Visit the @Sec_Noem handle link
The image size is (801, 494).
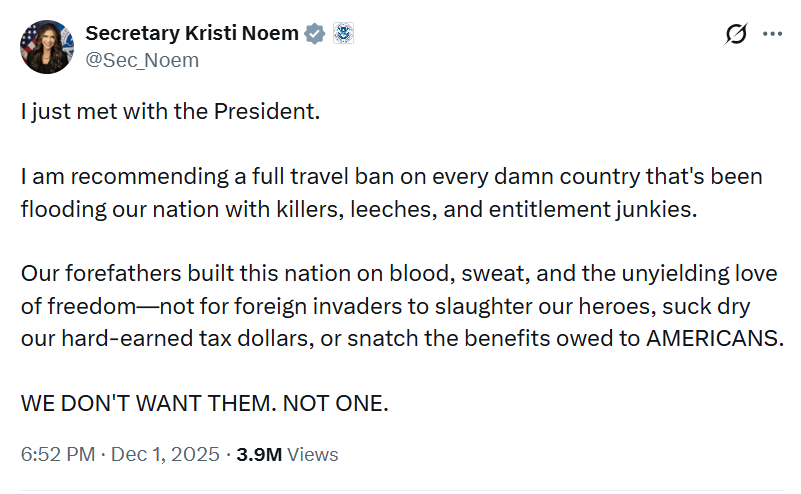tap(142, 60)
